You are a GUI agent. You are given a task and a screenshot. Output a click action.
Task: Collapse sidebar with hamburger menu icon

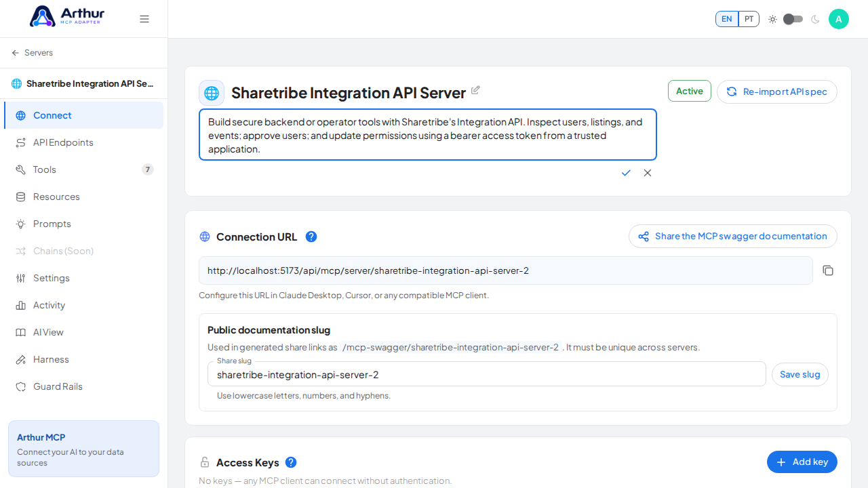click(x=144, y=19)
